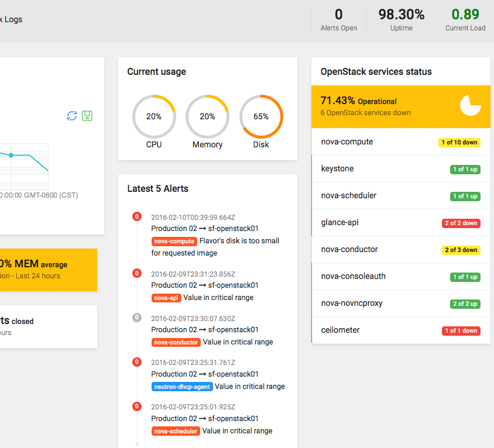Click the 'Flavor's disk is too small' alert message

pos(215,247)
